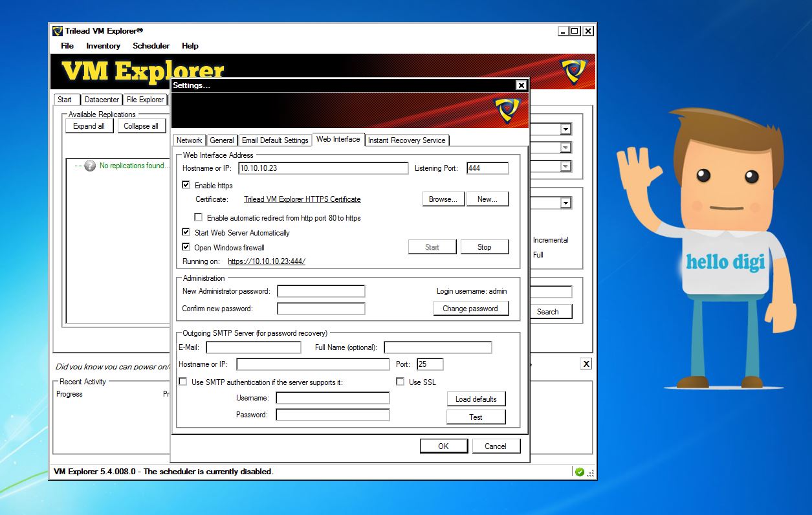Viewport: 812px width, 515px height.
Task: Dismiss the Did you know tip bar
Action: pyautogui.click(x=586, y=364)
